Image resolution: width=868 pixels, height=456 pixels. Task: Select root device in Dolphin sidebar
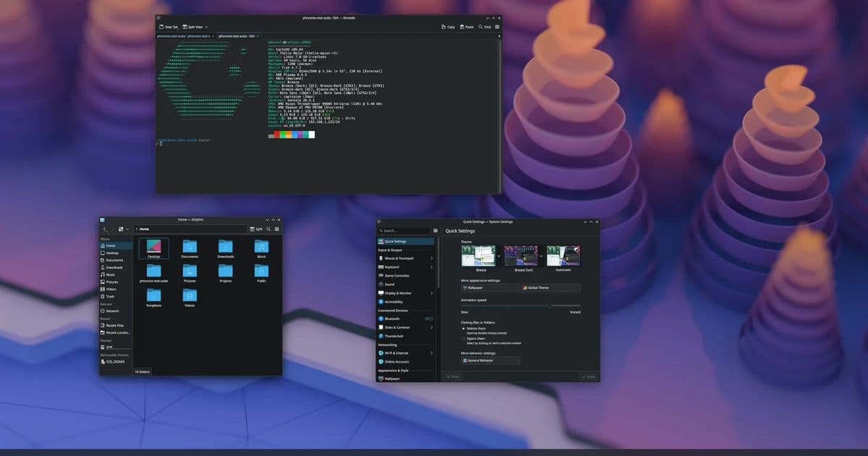[116, 347]
